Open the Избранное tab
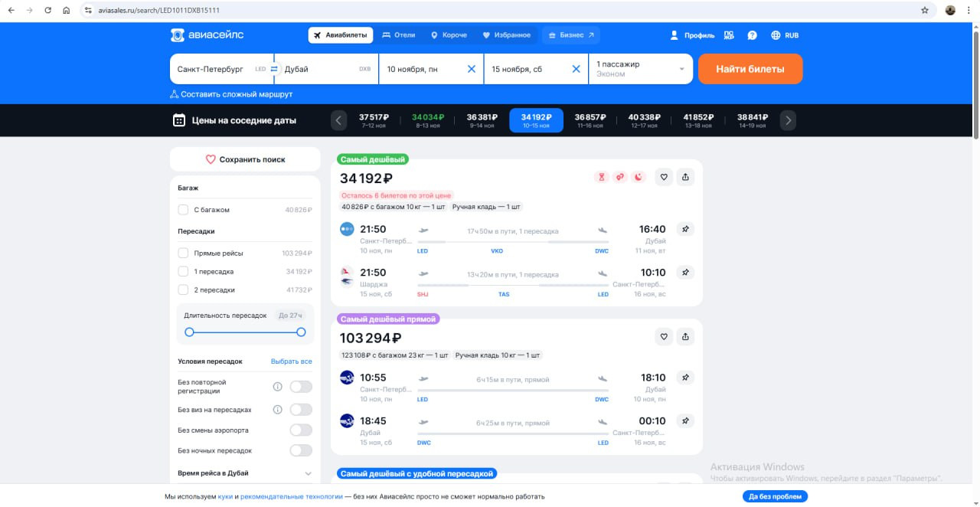 pyautogui.click(x=506, y=35)
